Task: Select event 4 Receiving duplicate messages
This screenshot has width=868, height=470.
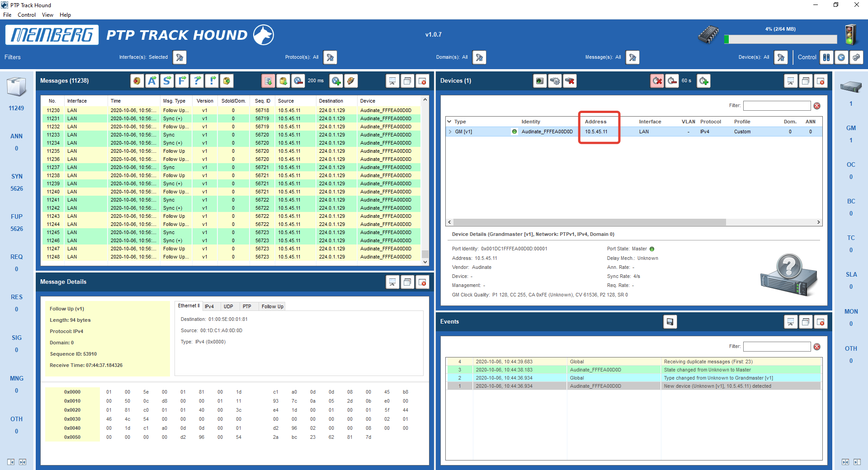Action: click(633, 362)
